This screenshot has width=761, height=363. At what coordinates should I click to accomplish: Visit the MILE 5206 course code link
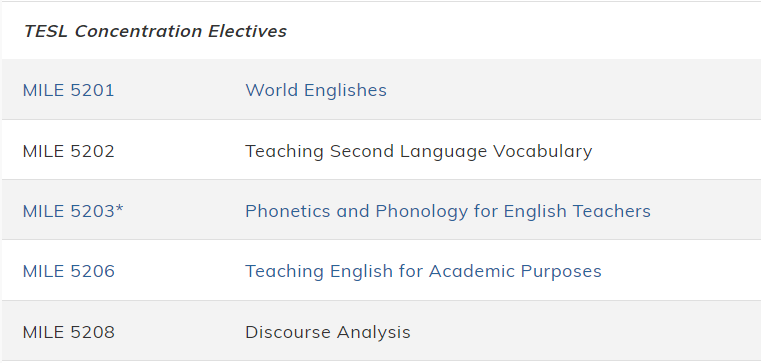[68, 271]
